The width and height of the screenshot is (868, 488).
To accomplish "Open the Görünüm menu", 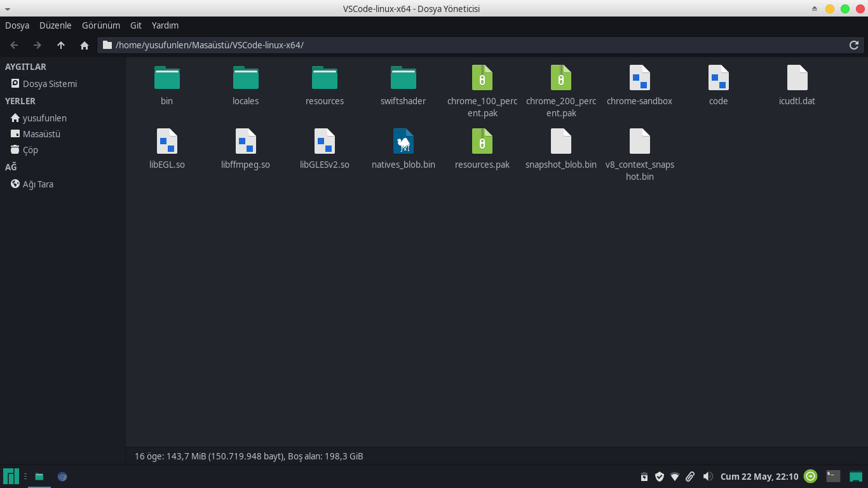I will tap(101, 25).
